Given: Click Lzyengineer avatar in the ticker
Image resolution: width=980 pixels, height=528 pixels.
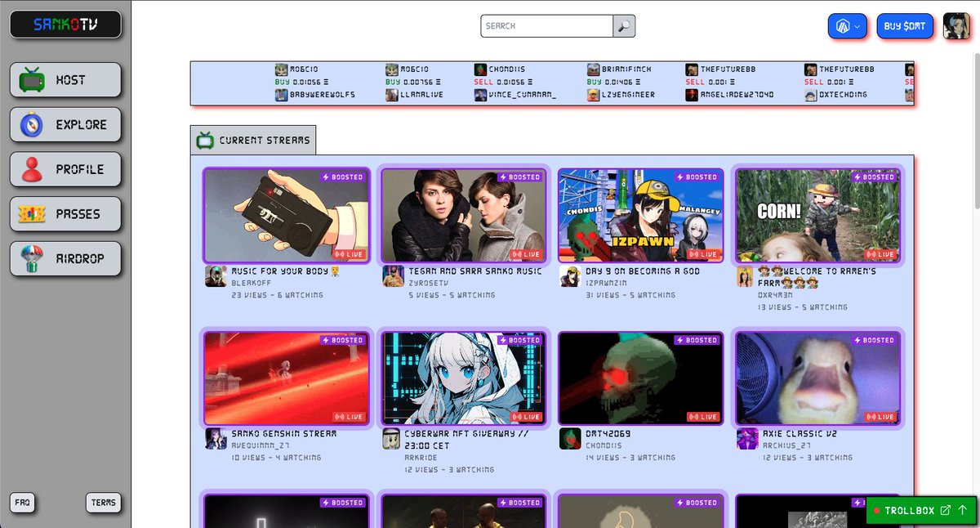Looking at the screenshot, I should pyautogui.click(x=594, y=95).
